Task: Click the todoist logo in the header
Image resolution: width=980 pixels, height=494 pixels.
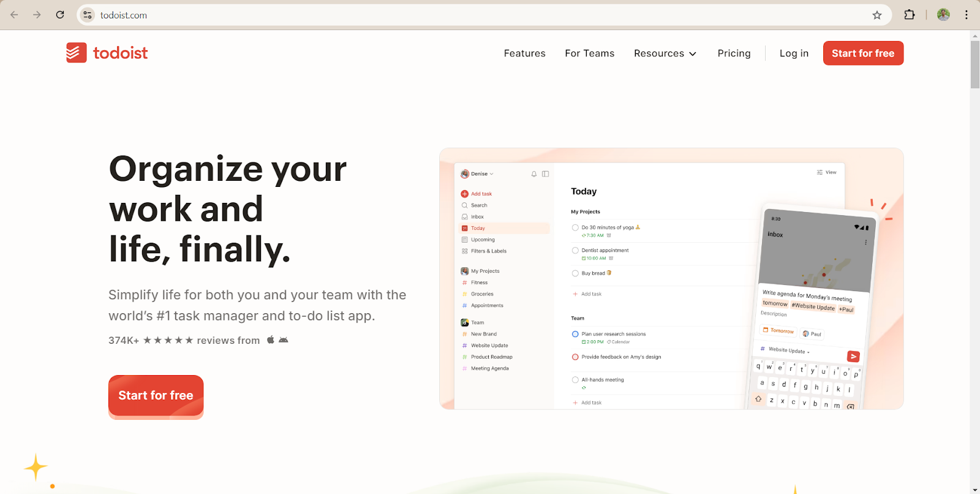Action: [107, 53]
